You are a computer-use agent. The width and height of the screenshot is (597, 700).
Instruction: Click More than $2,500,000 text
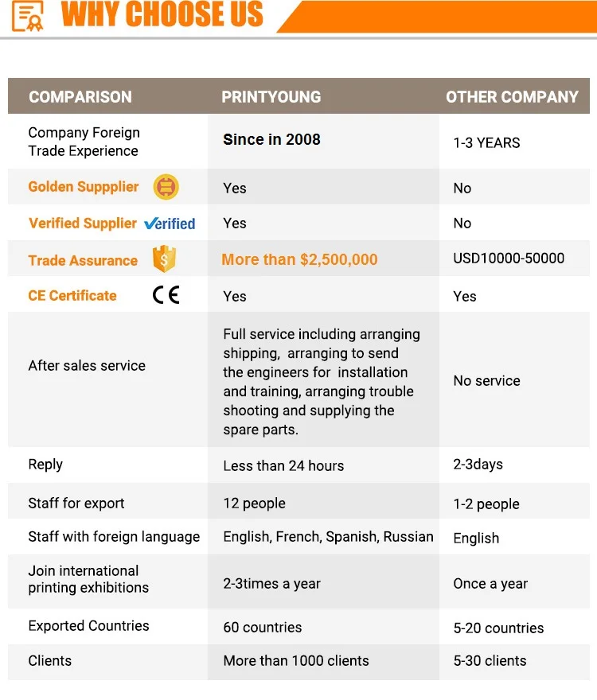[300, 259]
